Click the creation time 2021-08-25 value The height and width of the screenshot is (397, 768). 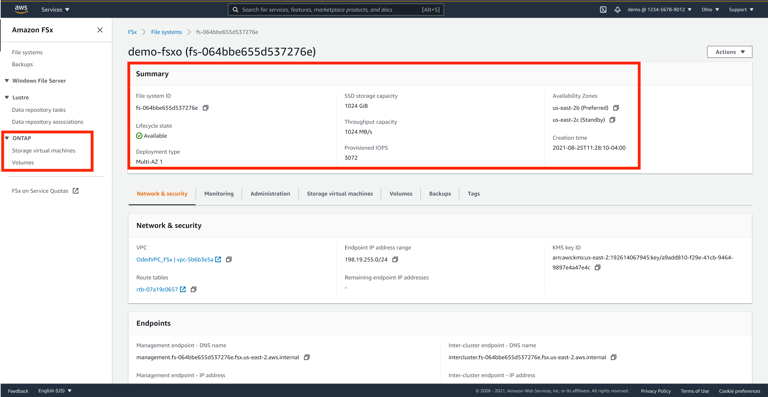click(x=589, y=148)
